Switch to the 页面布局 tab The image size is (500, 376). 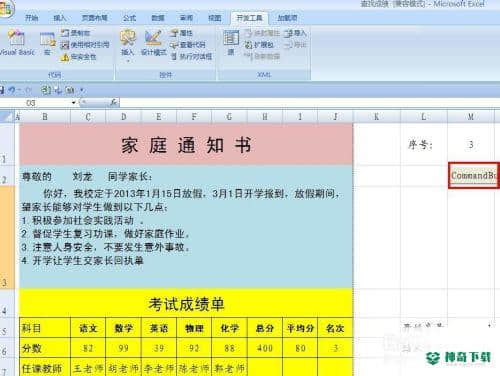click(x=95, y=18)
